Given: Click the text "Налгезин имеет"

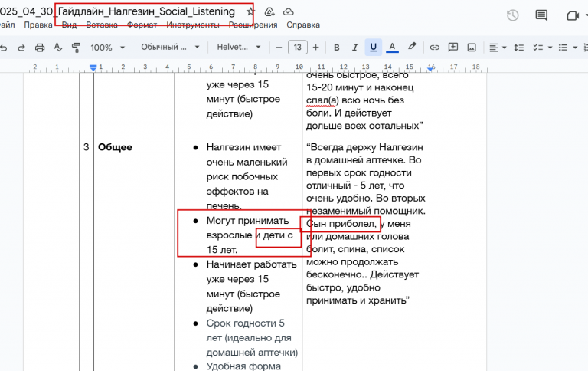Looking at the screenshot, I should 243,147.
